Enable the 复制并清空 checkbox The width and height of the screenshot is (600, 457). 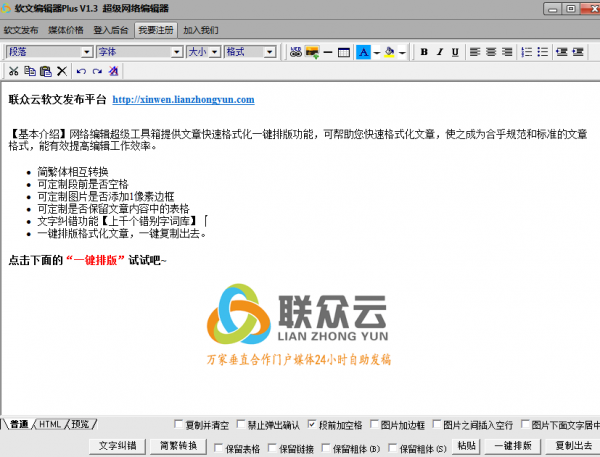pos(178,424)
